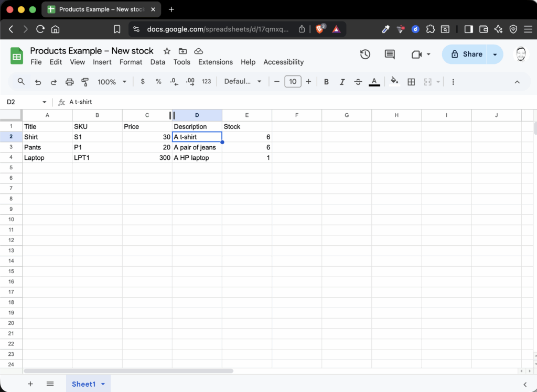Toggle bold formatting
The image size is (537, 392).
tap(326, 82)
